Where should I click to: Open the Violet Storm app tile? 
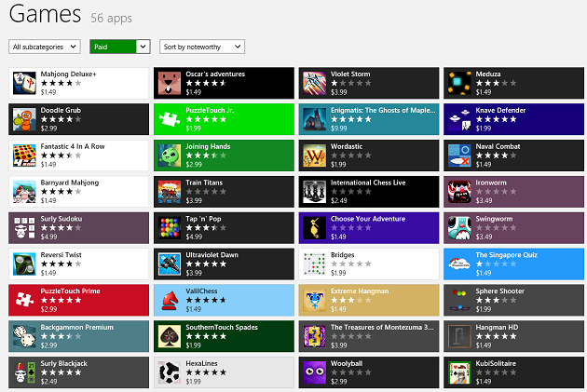pos(368,83)
